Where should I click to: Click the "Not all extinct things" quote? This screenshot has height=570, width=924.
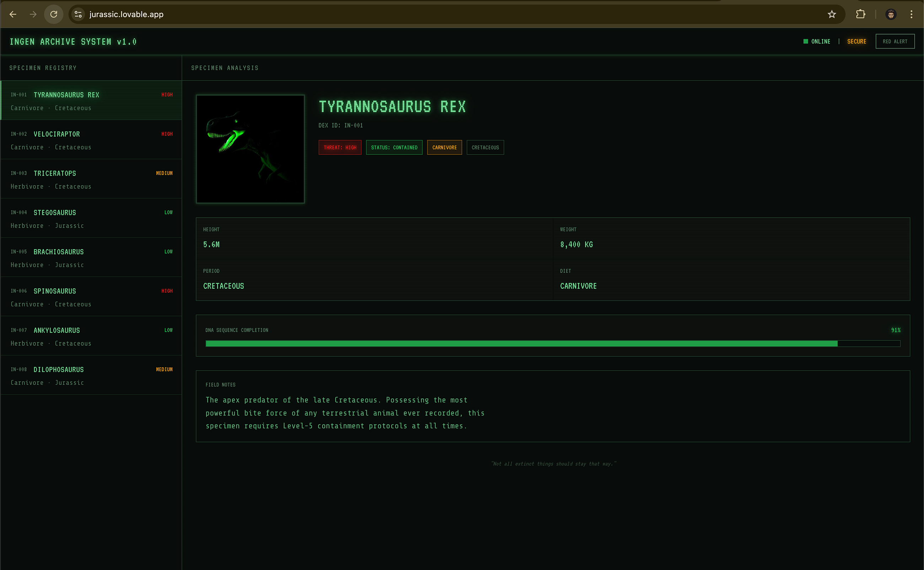pos(553,463)
